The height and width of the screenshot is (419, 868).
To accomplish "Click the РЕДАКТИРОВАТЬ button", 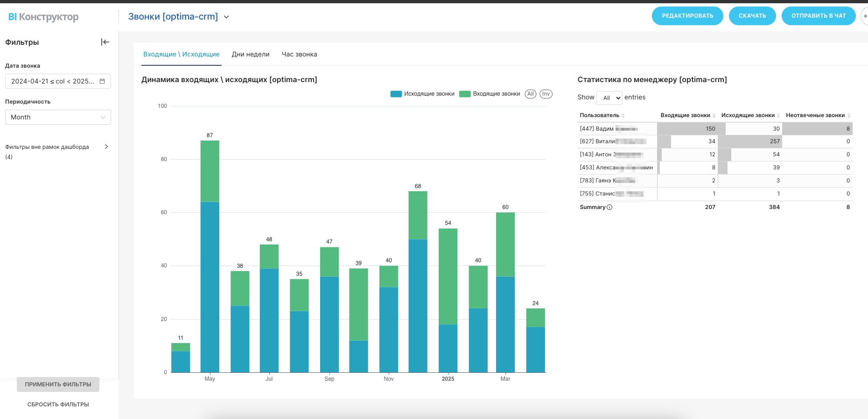I will coord(687,16).
